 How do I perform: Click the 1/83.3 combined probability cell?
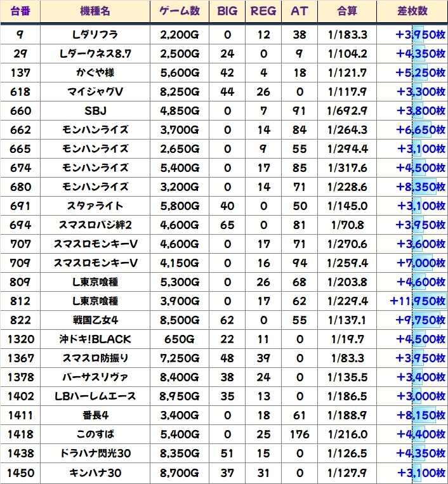[347, 358]
